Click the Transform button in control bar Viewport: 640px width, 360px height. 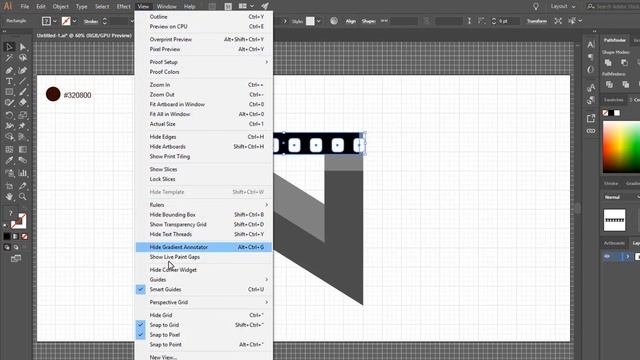(x=536, y=21)
